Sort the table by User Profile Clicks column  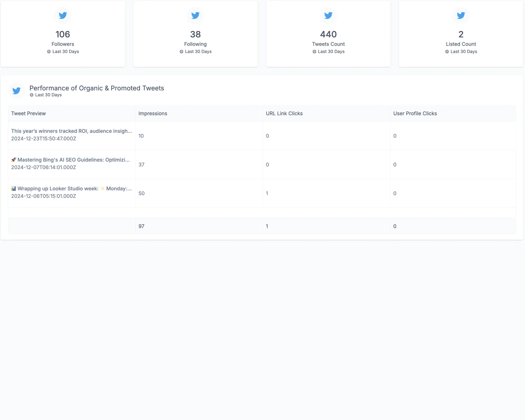pyautogui.click(x=415, y=113)
